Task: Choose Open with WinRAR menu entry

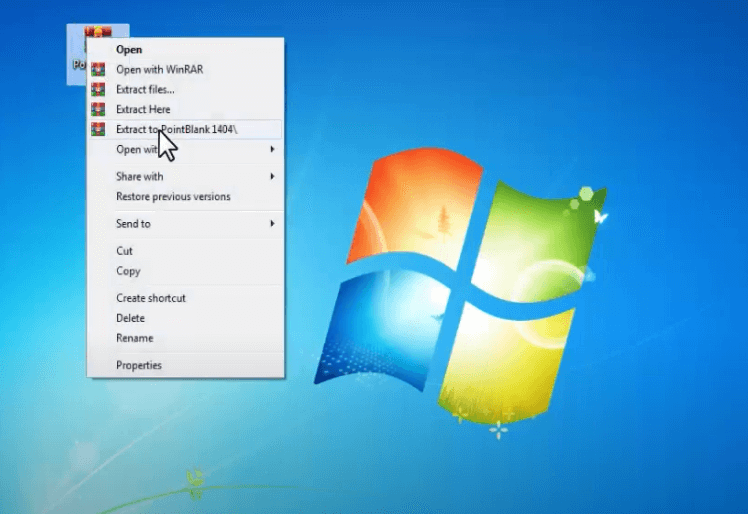Action: pyautogui.click(x=186, y=70)
